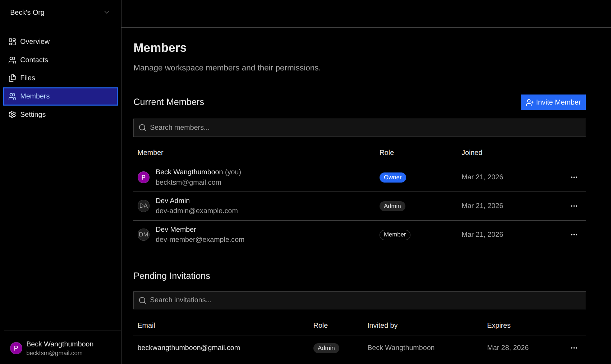
Task: Click the DA avatar for Dev Admin
Action: click(143, 206)
